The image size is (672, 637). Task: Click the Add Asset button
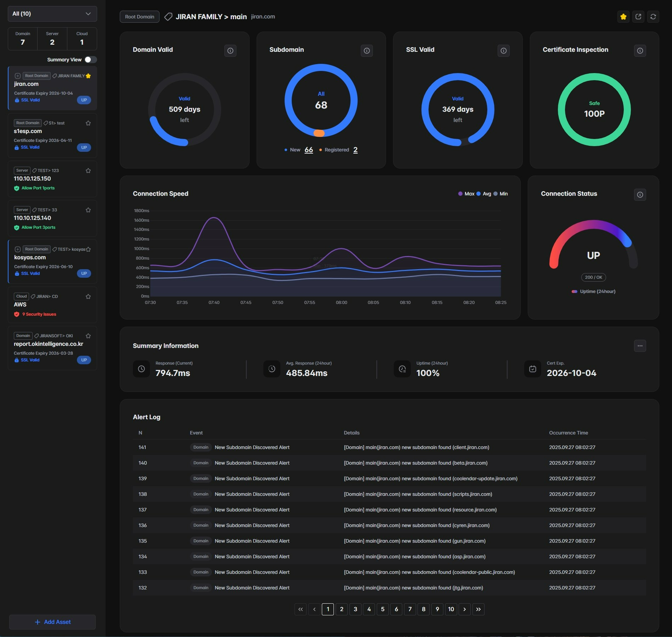(x=52, y=622)
